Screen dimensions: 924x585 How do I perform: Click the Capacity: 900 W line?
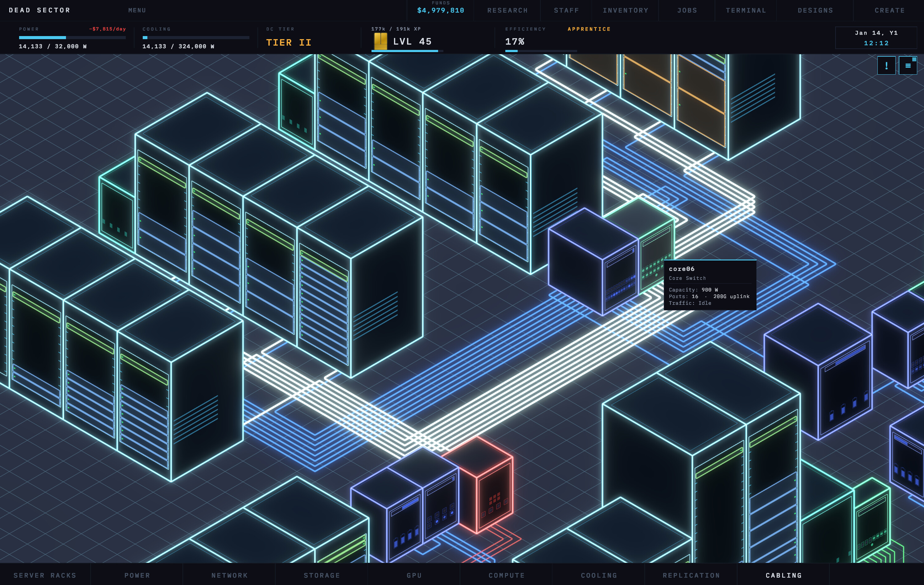pyautogui.click(x=693, y=290)
